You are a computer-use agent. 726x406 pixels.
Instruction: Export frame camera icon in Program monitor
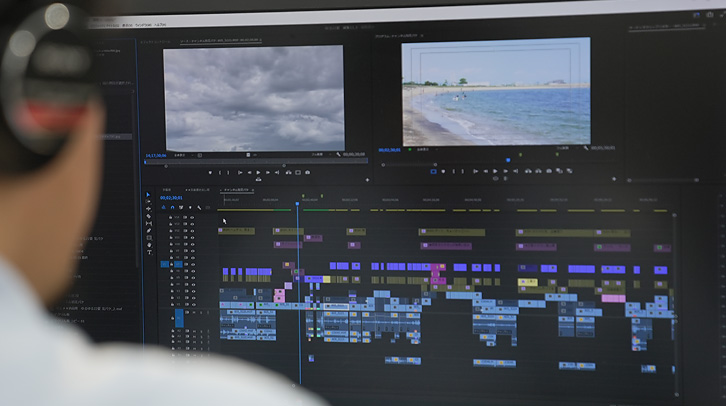(549, 171)
